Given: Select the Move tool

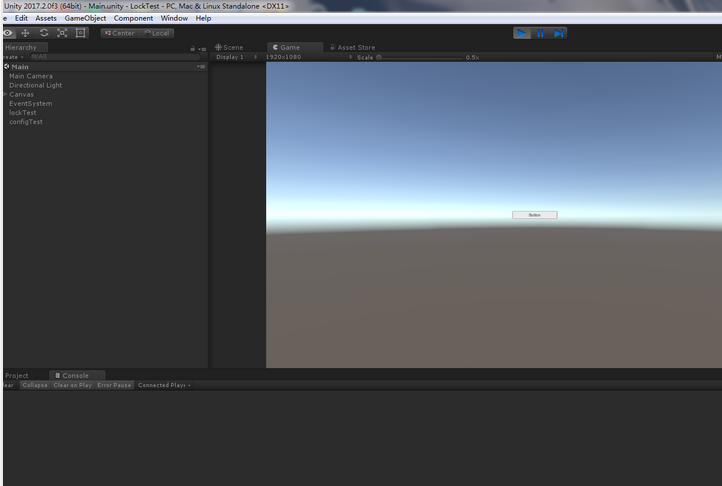Looking at the screenshot, I should pos(25,33).
